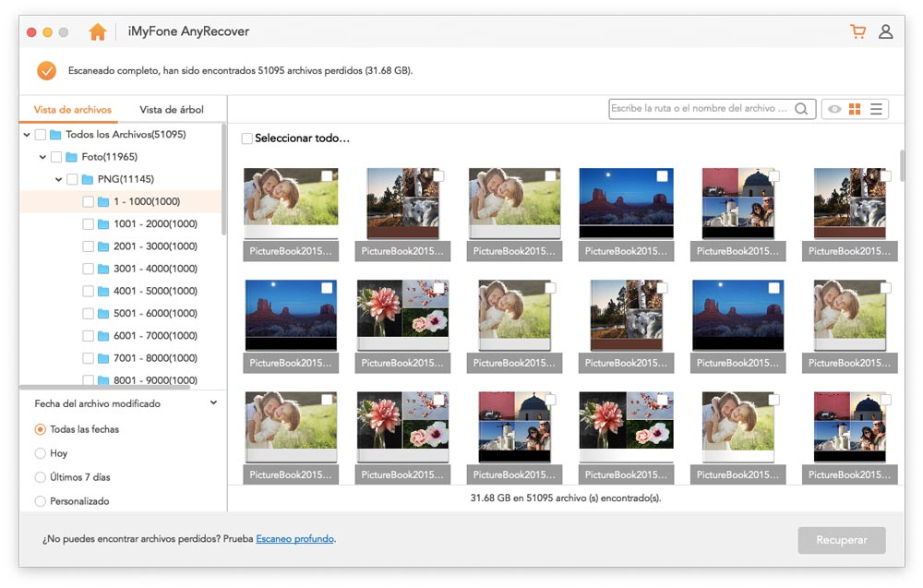Screen dimensions: 923x588
Task: Click the 5001 - 6000 folder icon
Action: (103, 314)
